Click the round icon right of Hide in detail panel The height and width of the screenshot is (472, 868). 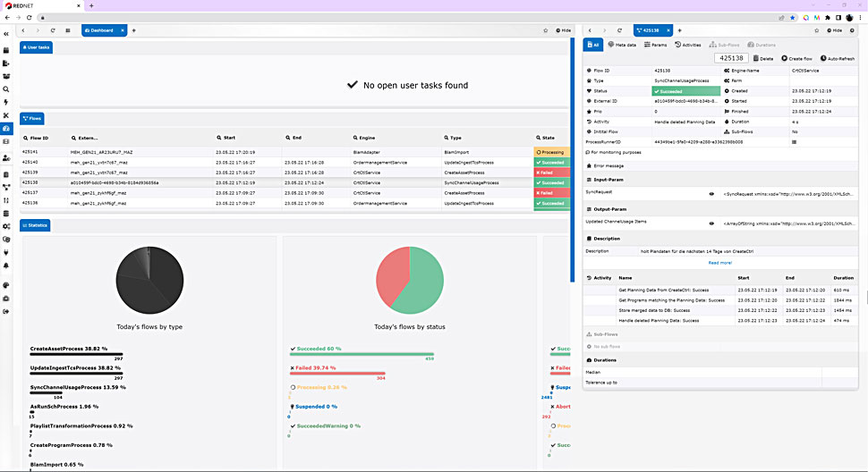coord(852,30)
